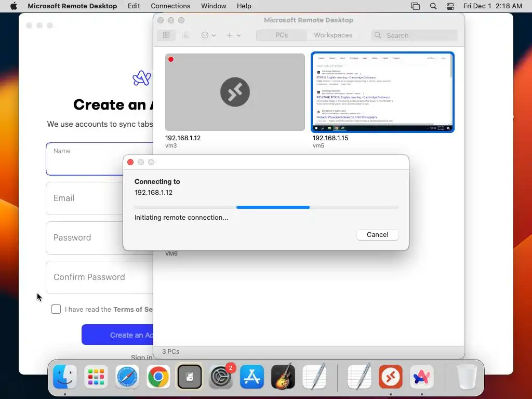Viewport: 532px width, 399px height.
Task: Open the Help menu
Action: tap(244, 6)
